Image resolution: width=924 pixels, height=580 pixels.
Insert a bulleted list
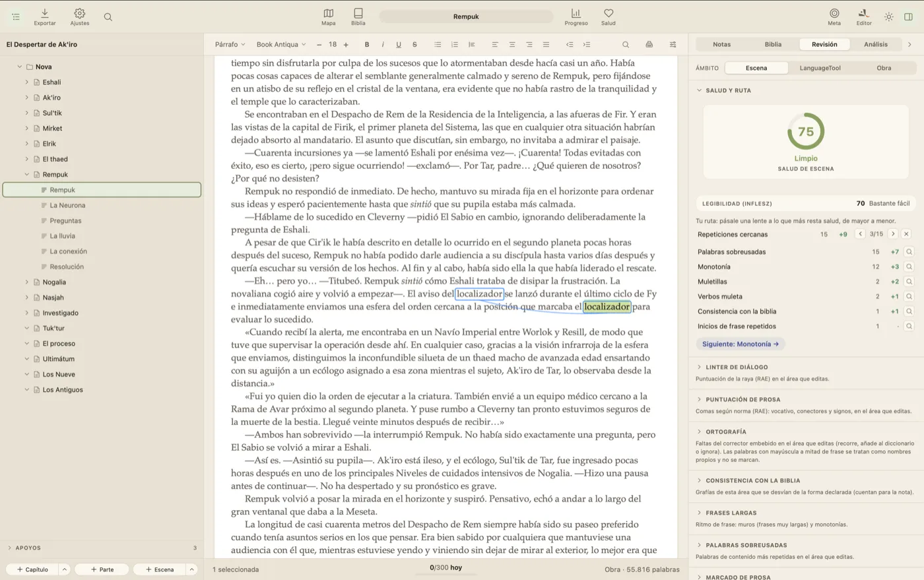[438, 45]
